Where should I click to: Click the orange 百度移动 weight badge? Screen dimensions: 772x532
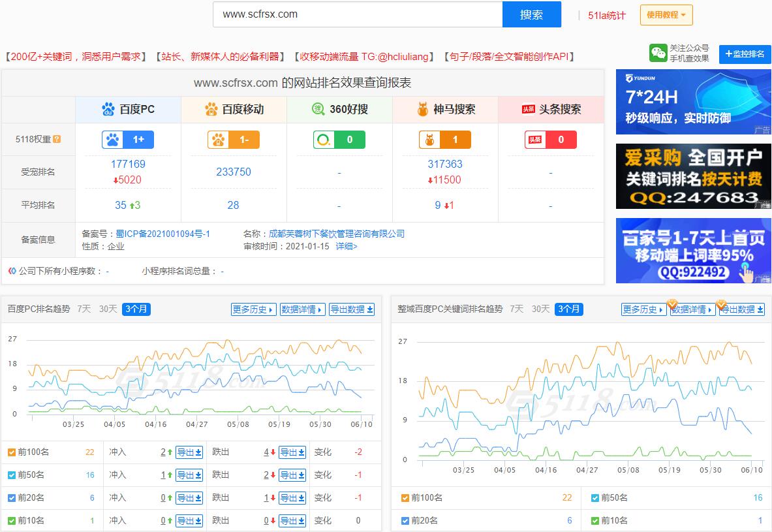(233, 139)
